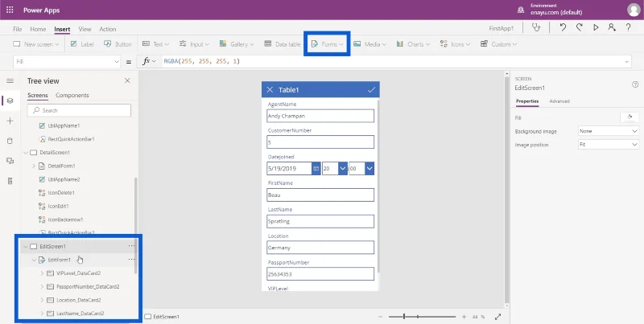Select the Tree view layers icon
The height and width of the screenshot is (324, 644).
click(x=10, y=100)
